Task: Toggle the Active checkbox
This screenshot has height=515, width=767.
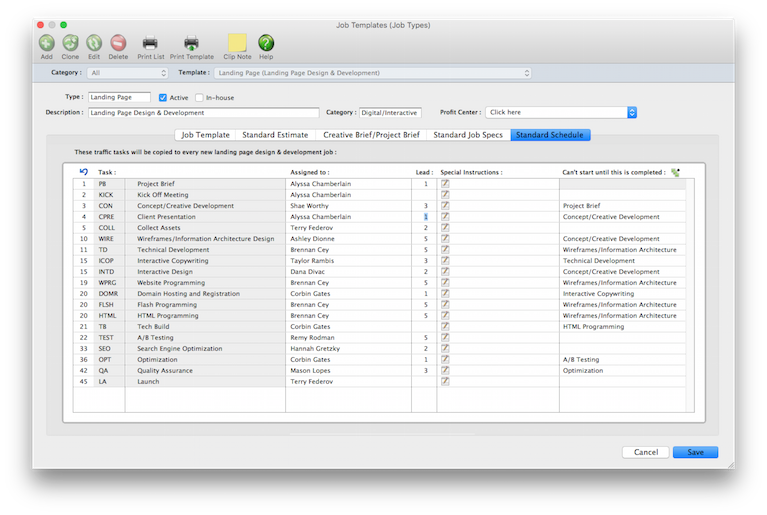Action: click(163, 98)
